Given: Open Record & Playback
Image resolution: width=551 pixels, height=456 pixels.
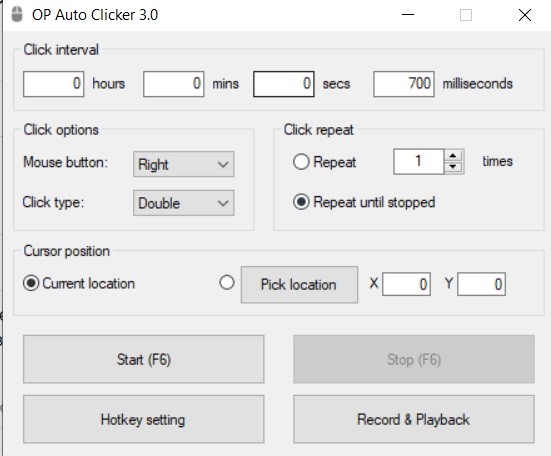Looking at the screenshot, I should (x=414, y=419).
